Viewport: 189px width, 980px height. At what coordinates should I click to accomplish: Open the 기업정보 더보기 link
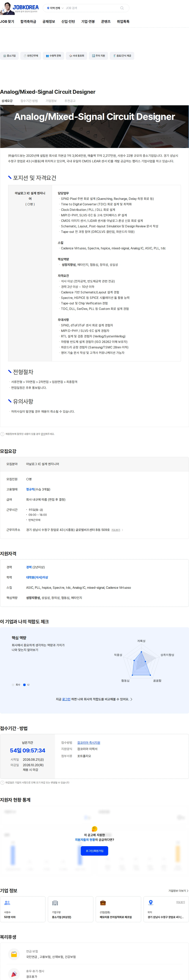[178, 891]
